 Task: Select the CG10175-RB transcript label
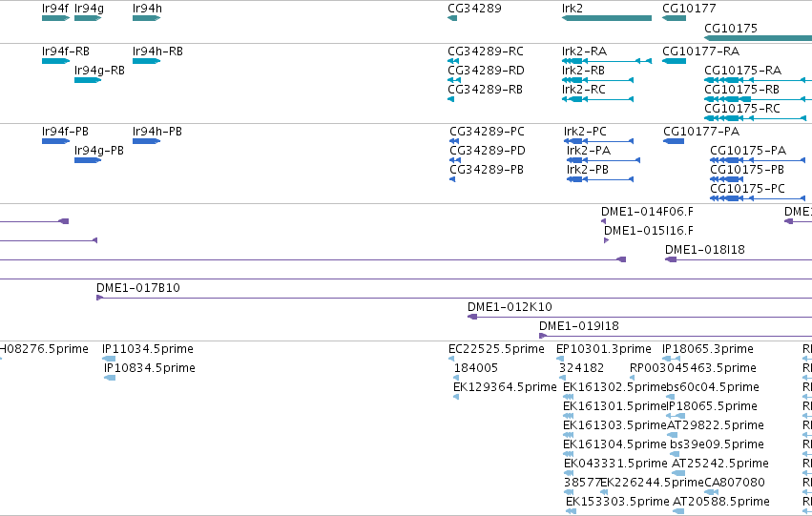742,90
